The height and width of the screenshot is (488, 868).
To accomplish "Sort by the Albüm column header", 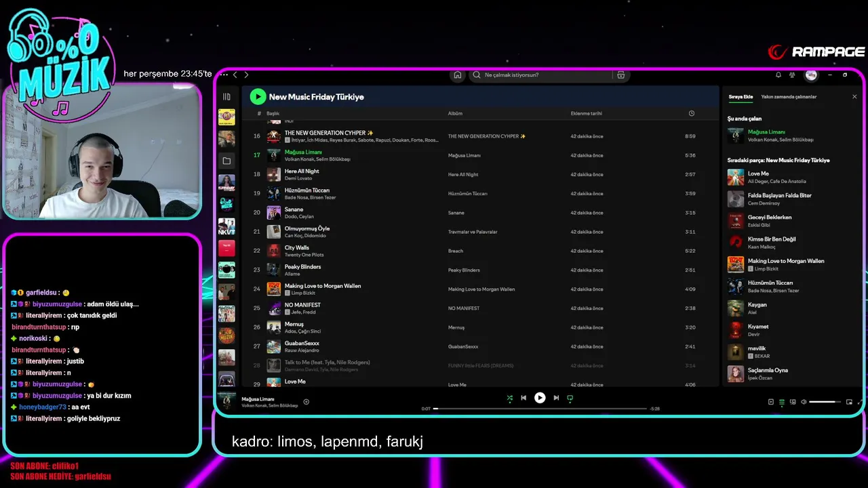I will click(x=455, y=113).
